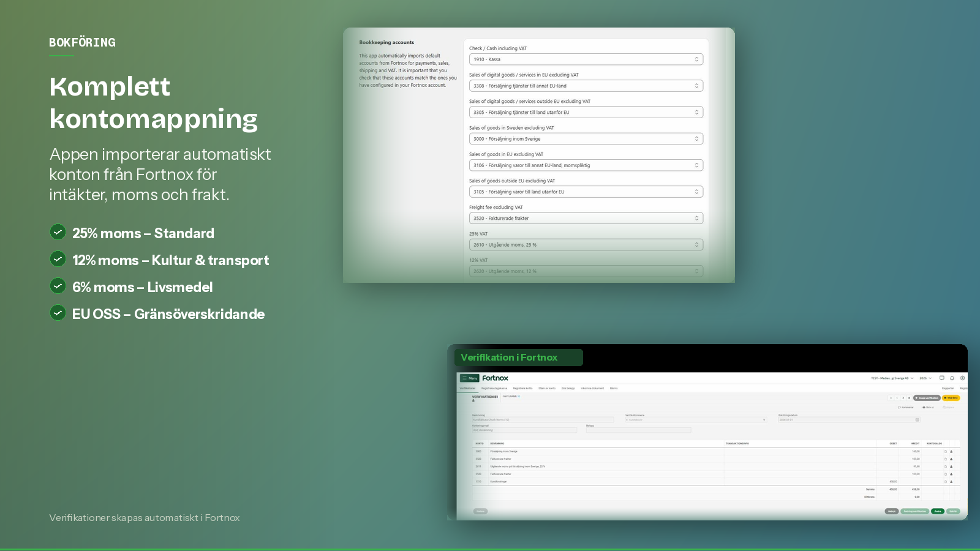Image resolution: width=980 pixels, height=551 pixels.
Task: Switch to the Moms tab
Action: point(614,388)
